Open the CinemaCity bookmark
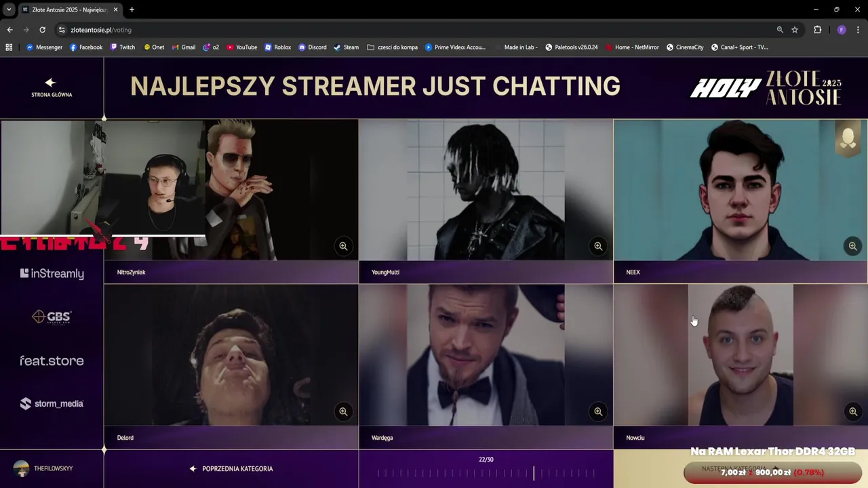The image size is (868, 488). point(685,47)
